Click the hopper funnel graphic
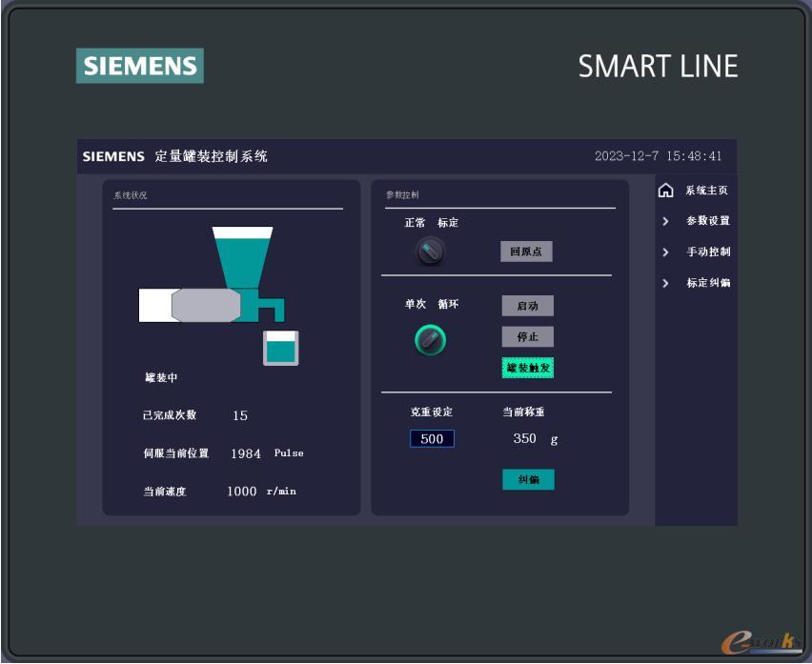Screen dimensions: 812x664 tap(242, 257)
